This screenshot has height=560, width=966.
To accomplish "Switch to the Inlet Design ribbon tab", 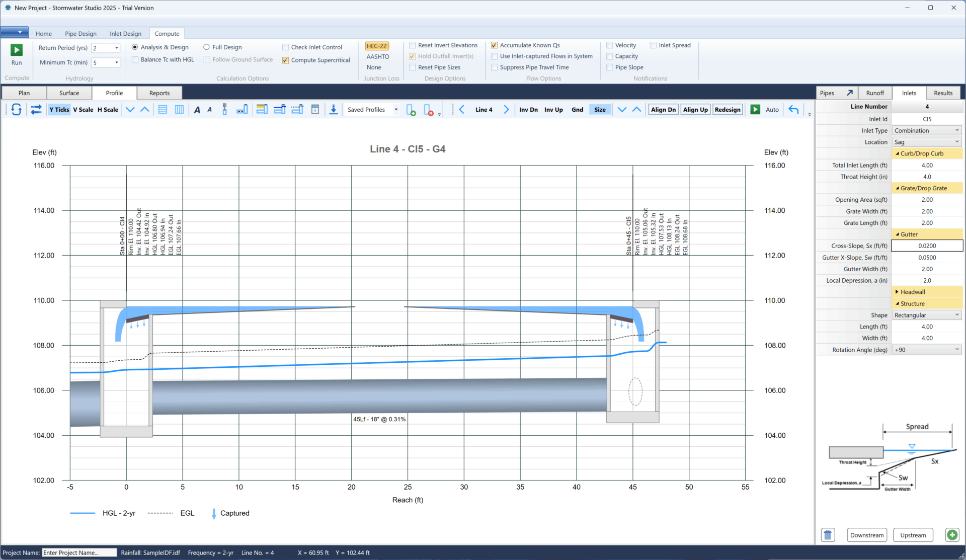I will click(126, 34).
